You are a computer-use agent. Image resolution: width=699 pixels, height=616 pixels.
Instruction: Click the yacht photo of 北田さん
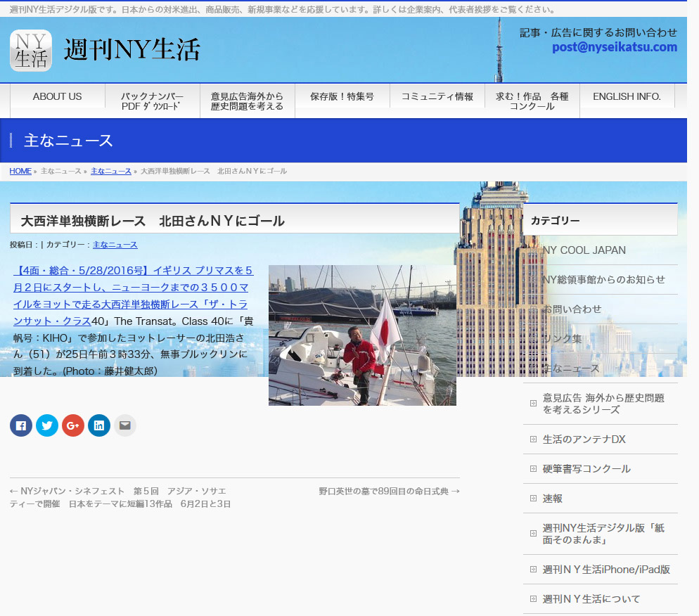coord(362,335)
